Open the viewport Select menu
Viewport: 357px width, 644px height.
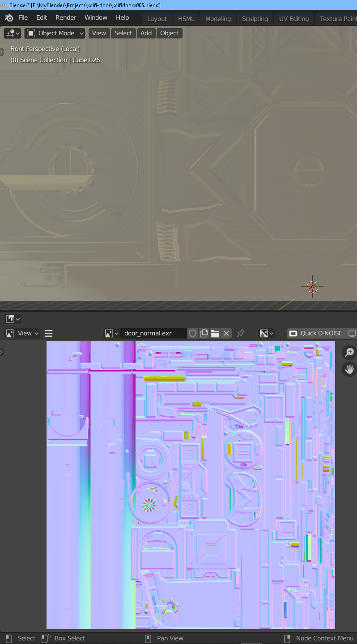click(x=123, y=33)
